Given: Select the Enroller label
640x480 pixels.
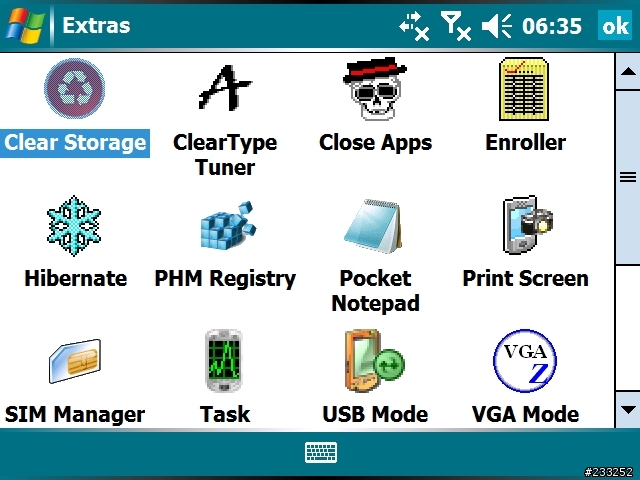Looking at the screenshot, I should (x=525, y=143).
